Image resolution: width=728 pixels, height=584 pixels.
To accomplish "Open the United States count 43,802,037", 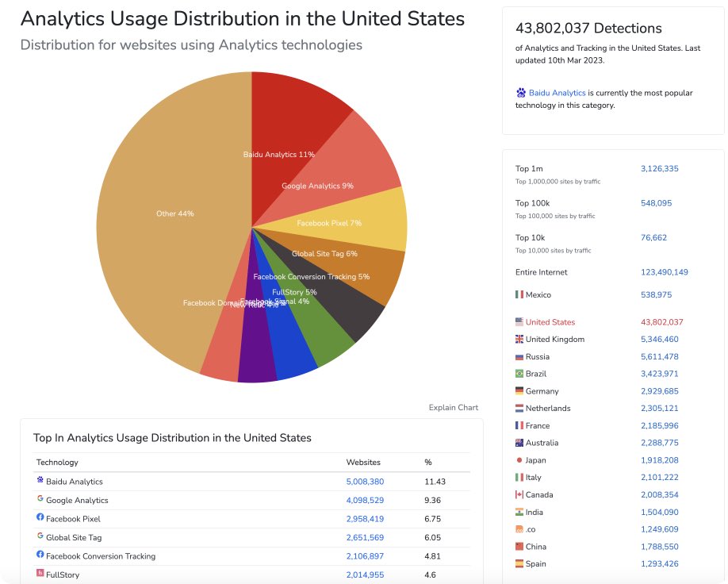I will [x=662, y=322].
